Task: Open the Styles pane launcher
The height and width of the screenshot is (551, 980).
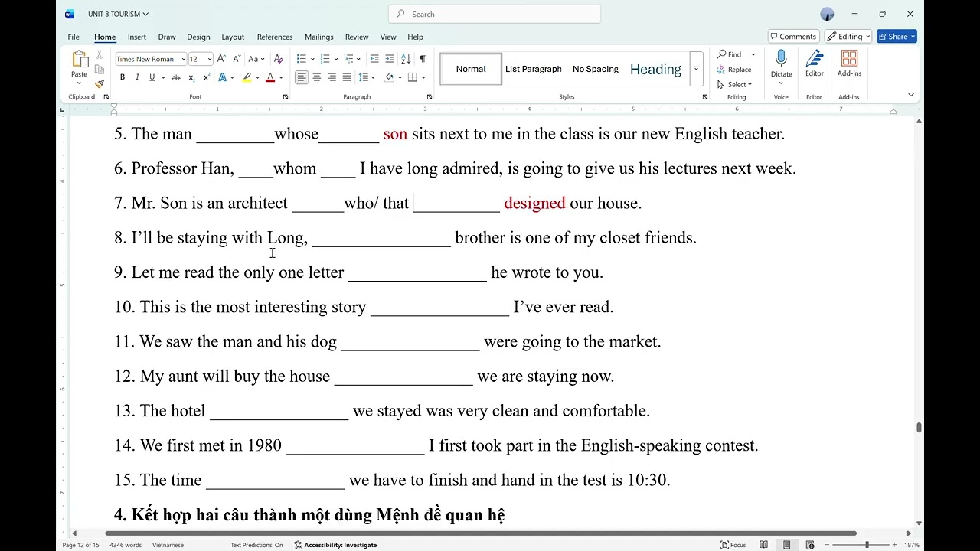Action: click(705, 97)
